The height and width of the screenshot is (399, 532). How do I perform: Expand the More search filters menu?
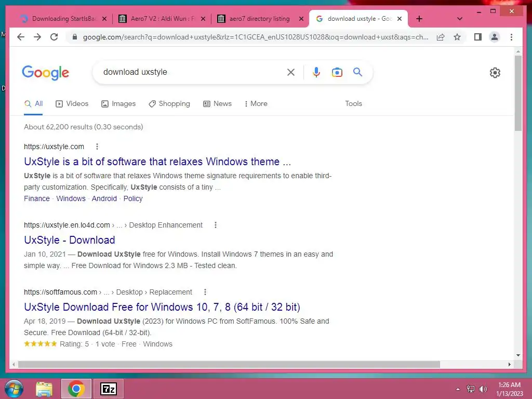[x=256, y=104]
